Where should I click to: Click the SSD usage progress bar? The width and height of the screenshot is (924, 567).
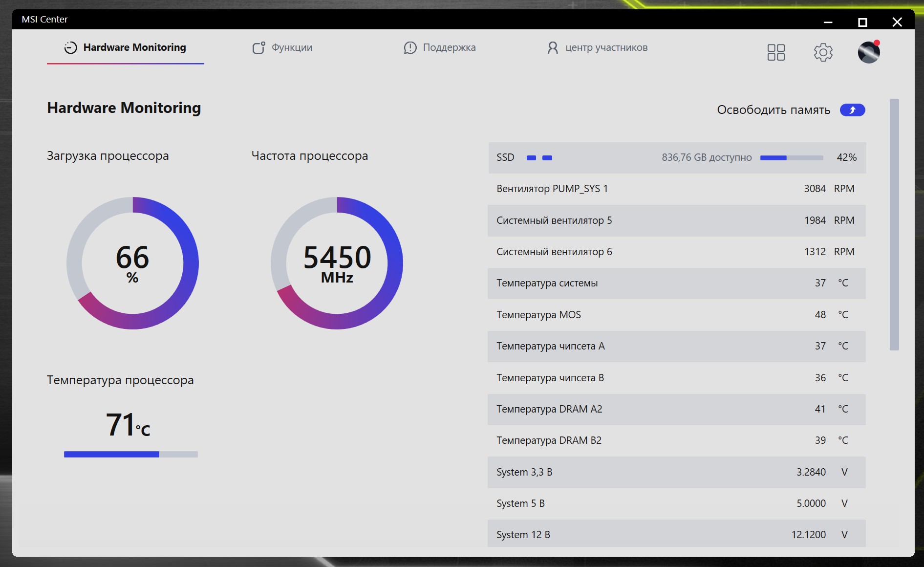click(x=792, y=158)
